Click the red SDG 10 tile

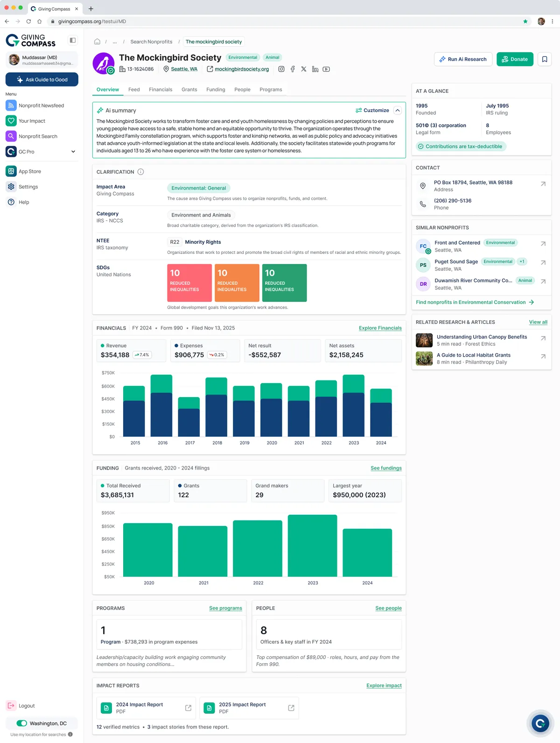[x=189, y=283]
